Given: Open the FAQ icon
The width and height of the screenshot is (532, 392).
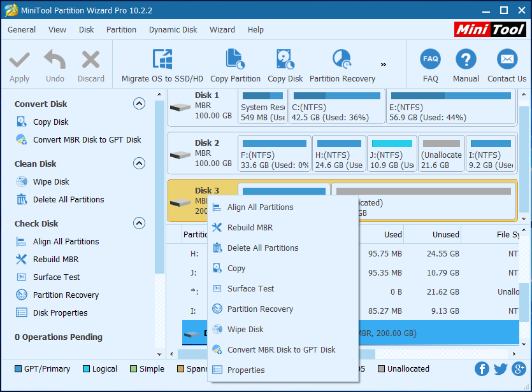Looking at the screenshot, I should [x=430, y=59].
